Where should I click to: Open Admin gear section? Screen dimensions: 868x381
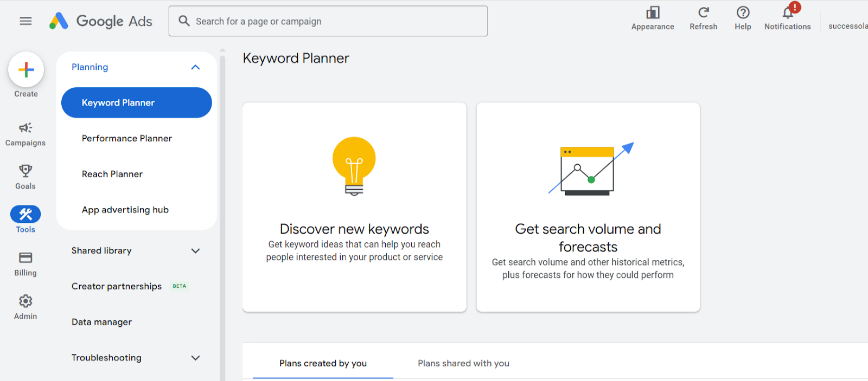25,307
